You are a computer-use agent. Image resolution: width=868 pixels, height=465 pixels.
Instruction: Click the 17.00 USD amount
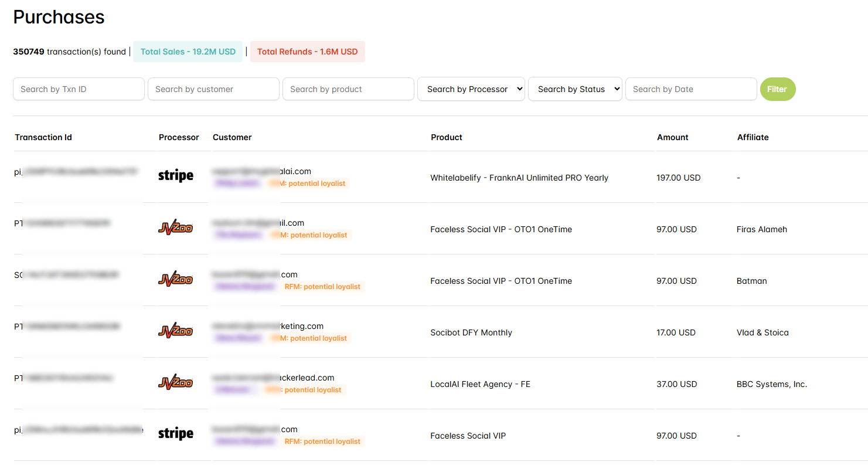pyautogui.click(x=676, y=332)
